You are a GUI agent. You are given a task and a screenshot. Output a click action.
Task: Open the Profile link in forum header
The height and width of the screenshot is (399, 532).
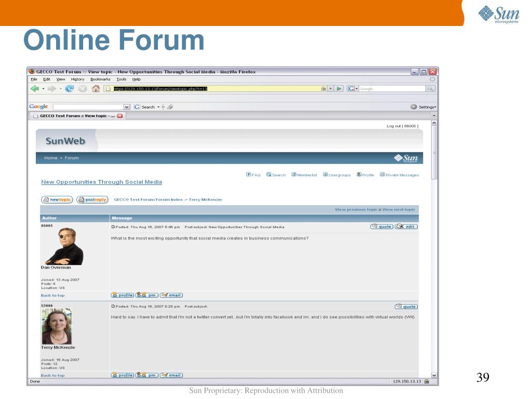pos(365,175)
